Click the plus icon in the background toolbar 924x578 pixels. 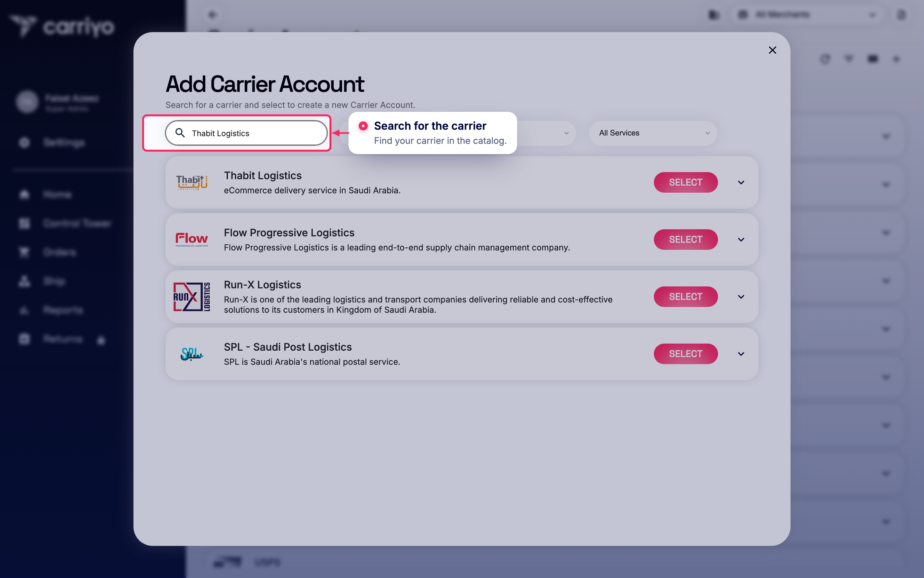[896, 59]
